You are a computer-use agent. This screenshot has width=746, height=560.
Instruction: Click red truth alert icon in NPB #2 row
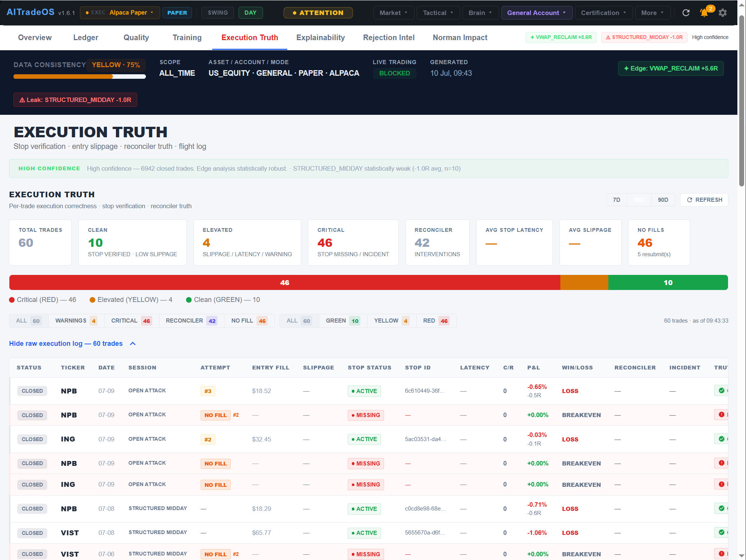pyautogui.click(x=721, y=414)
